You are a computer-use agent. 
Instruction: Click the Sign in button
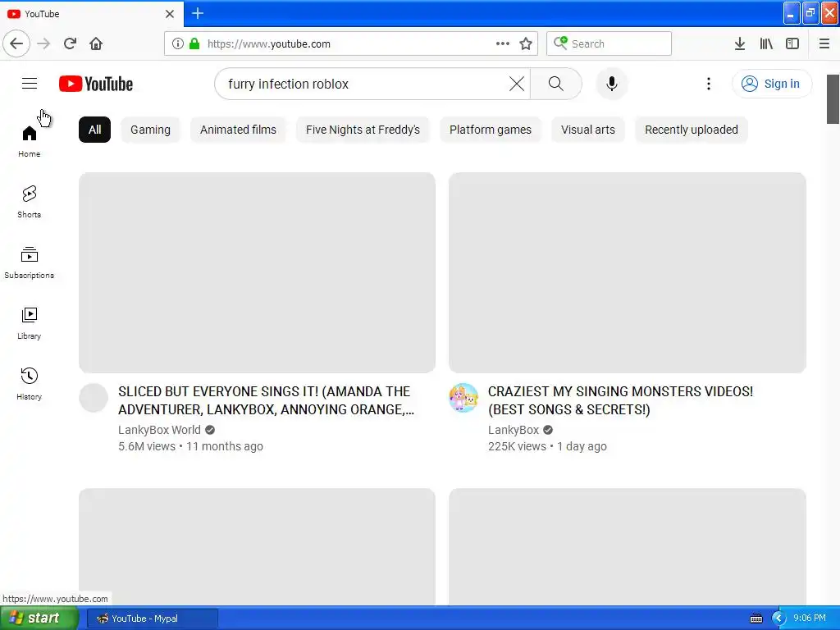click(772, 84)
